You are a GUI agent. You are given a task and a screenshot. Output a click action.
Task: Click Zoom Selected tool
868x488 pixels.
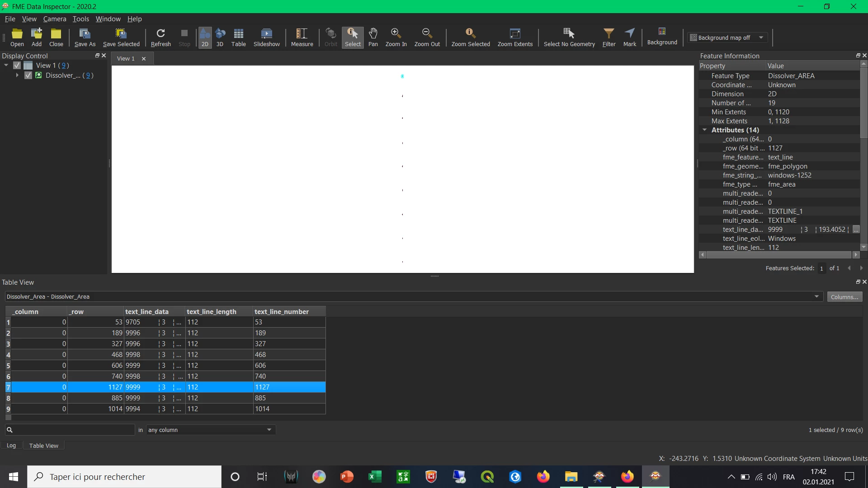point(470,37)
